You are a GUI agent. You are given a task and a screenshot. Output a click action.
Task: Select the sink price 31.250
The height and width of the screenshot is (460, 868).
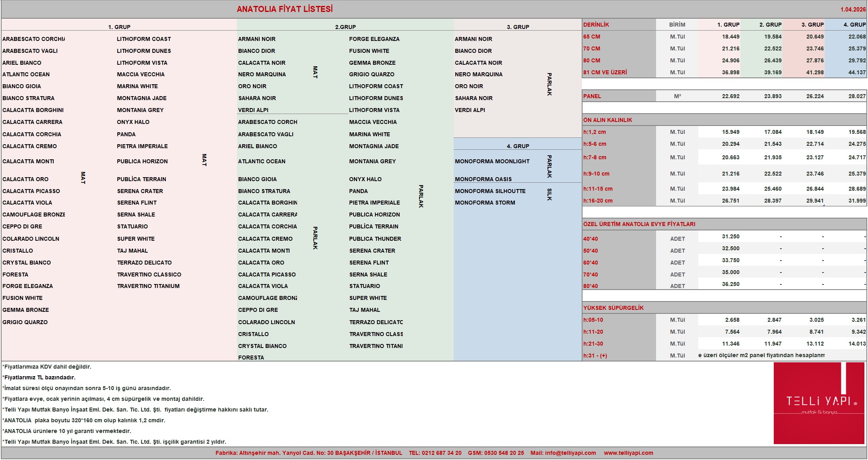pos(731,236)
